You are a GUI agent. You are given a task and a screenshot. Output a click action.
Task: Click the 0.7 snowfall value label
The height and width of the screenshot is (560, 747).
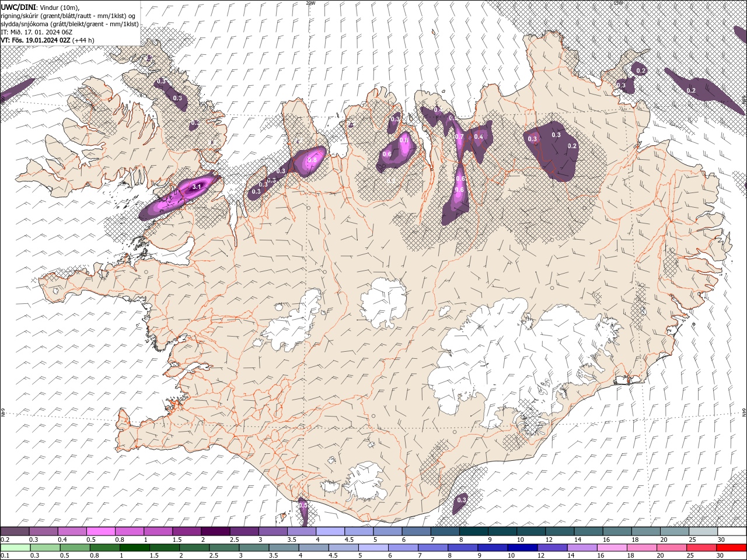click(x=459, y=137)
